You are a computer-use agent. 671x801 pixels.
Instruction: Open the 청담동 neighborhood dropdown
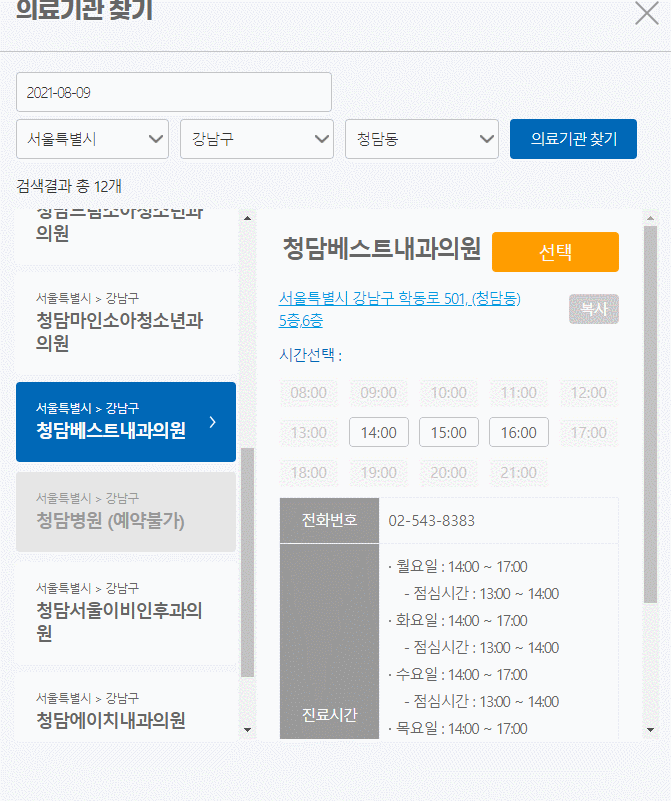coord(422,139)
